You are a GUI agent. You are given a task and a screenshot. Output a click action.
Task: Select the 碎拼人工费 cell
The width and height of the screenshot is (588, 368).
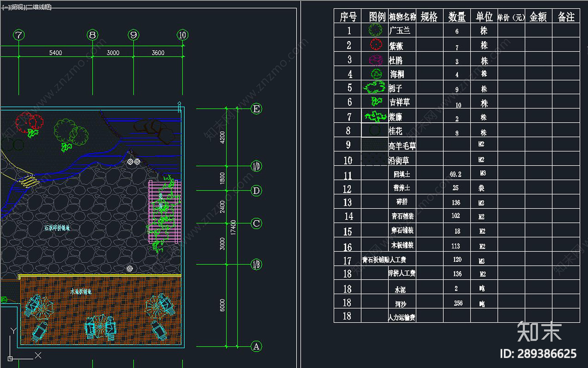point(402,273)
